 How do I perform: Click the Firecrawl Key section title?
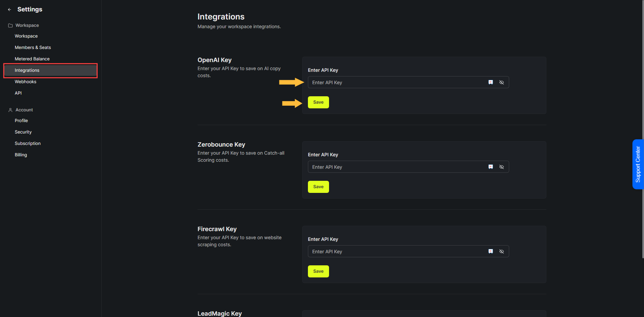[x=217, y=229]
